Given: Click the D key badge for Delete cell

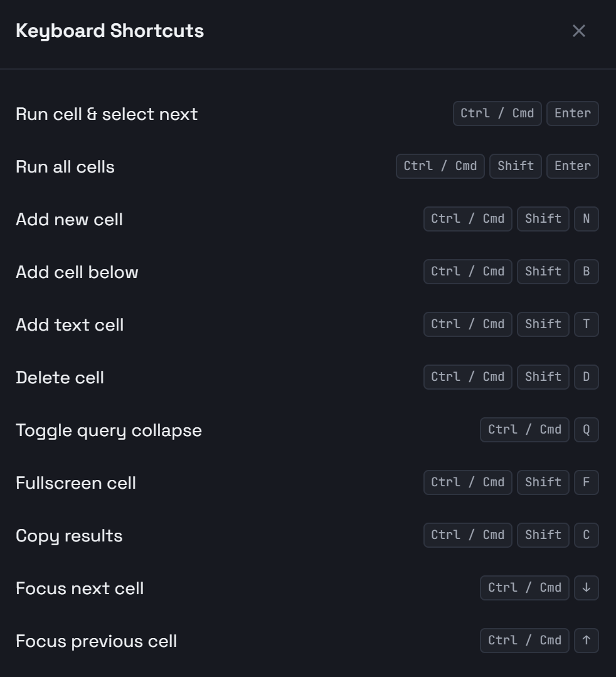Looking at the screenshot, I should click(587, 377).
